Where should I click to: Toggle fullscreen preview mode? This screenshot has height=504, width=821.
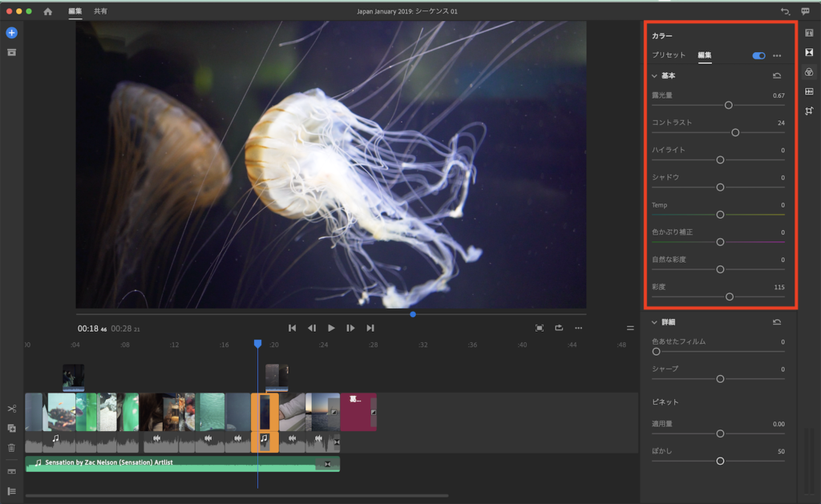pos(540,328)
